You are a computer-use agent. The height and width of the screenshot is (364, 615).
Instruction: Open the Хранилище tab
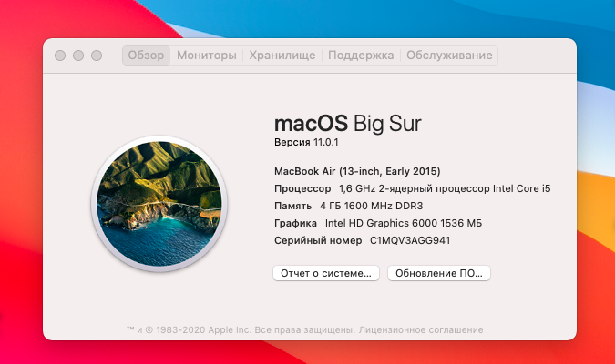coord(282,56)
